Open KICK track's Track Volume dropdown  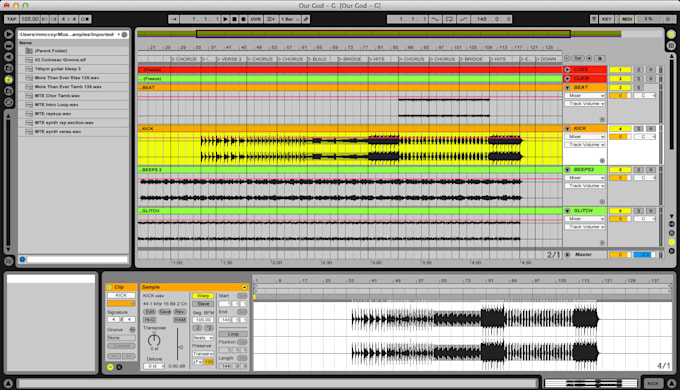585,144
